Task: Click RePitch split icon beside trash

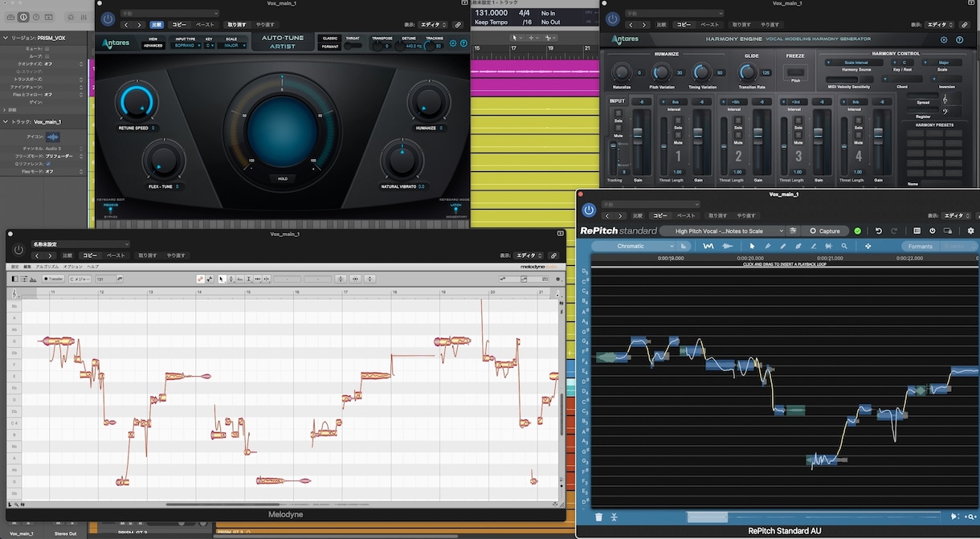Action: coord(614,517)
